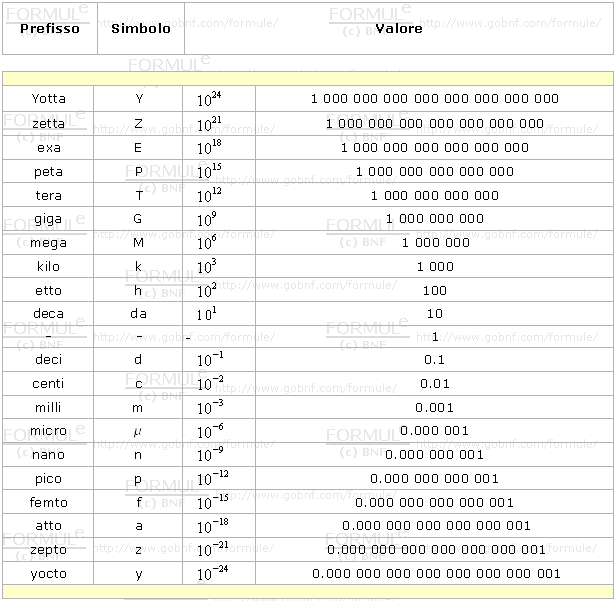Click the symbol 'M' in the mega row
616x601 pixels.
tap(138, 243)
